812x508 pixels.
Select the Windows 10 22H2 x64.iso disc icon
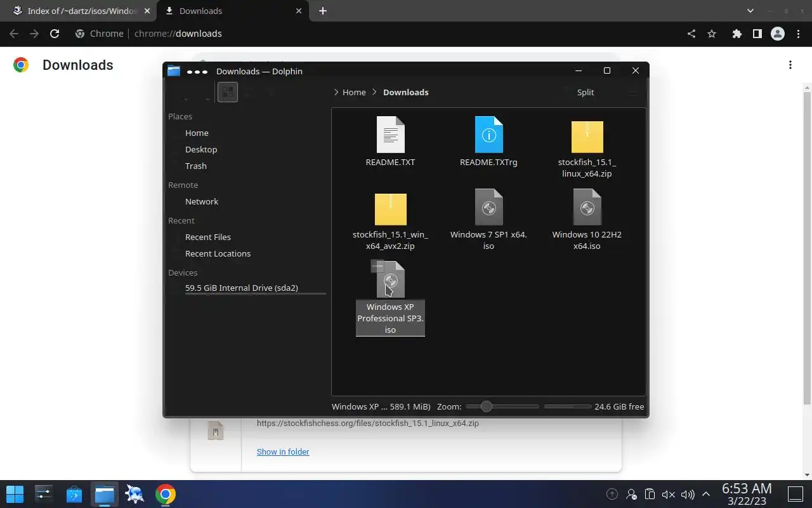[587, 207]
